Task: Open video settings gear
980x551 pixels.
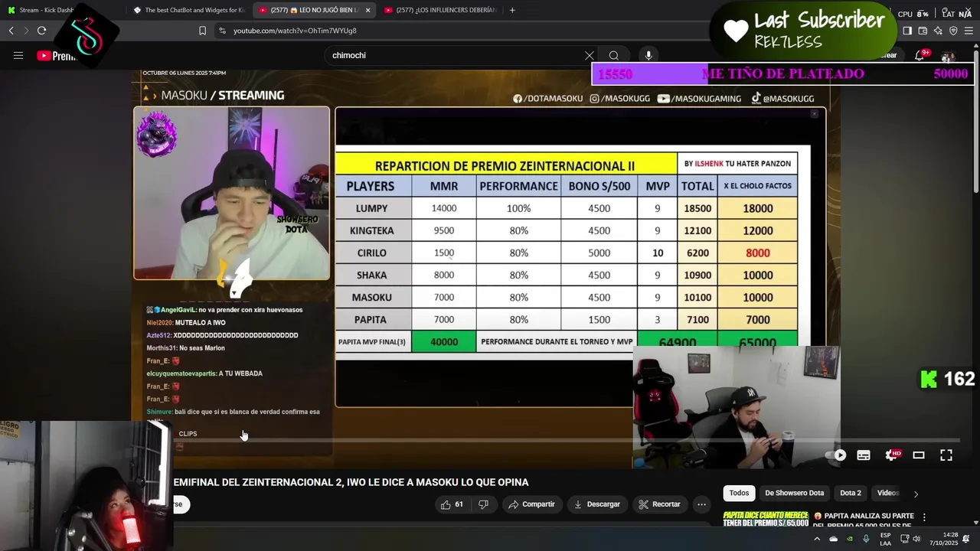Action: click(x=891, y=455)
